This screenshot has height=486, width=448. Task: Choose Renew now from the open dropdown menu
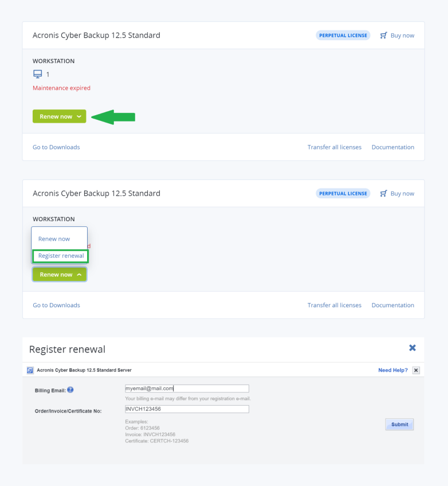pyautogui.click(x=54, y=239)
